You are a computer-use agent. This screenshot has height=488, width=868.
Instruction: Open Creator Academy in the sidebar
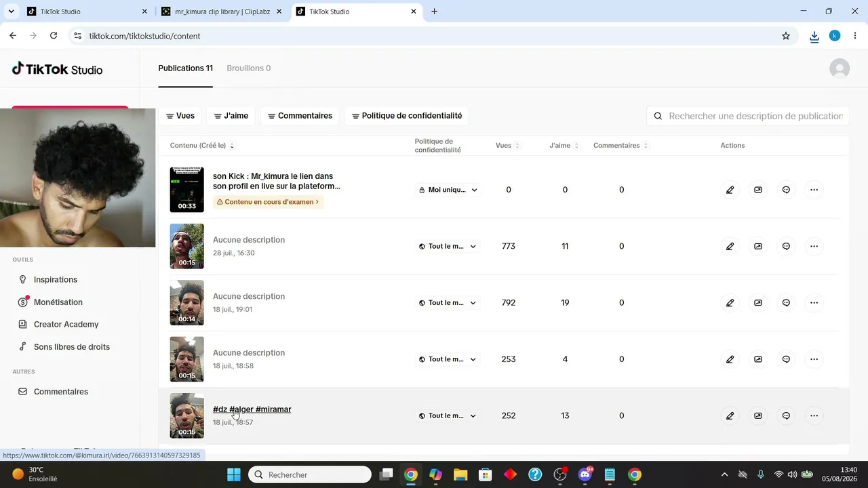pos(66,325)
